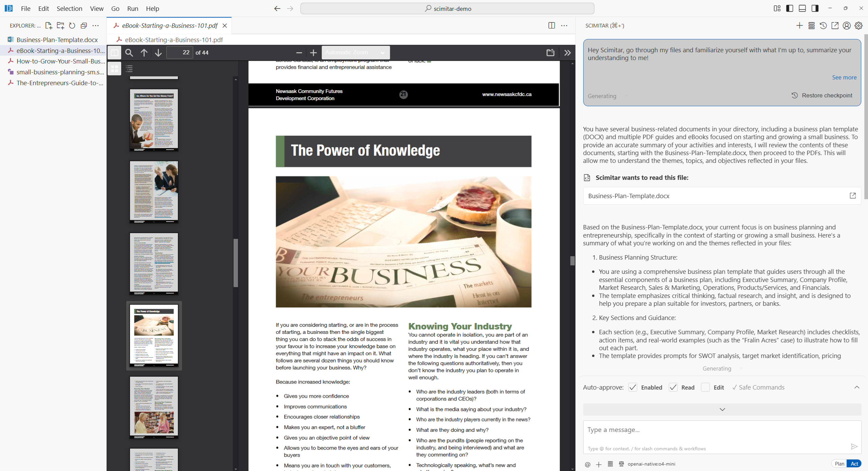This screenshot has width=868, height=471.
Task: Open the Edit menu
Action: pos(43,8)
